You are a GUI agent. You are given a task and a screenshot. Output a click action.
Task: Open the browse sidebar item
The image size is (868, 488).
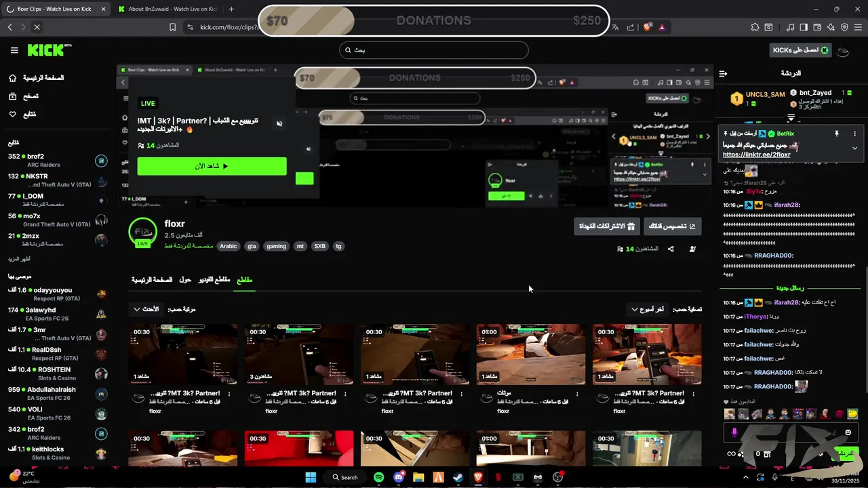(24, 96)
